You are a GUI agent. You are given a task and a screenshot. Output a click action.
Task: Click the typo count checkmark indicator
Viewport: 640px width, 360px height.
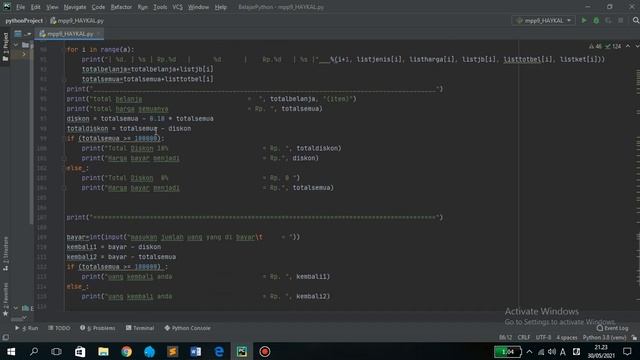pos(613,47)
